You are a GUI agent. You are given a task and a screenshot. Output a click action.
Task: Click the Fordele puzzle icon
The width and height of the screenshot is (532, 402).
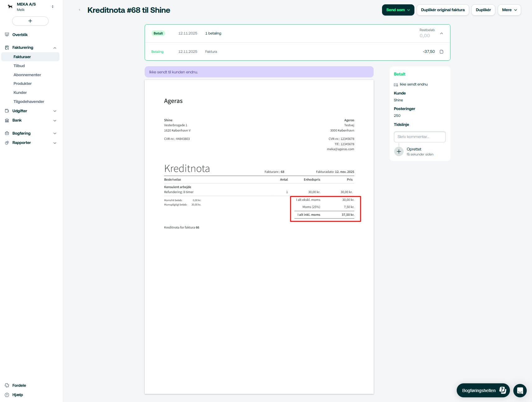click(x=7, y=386)
